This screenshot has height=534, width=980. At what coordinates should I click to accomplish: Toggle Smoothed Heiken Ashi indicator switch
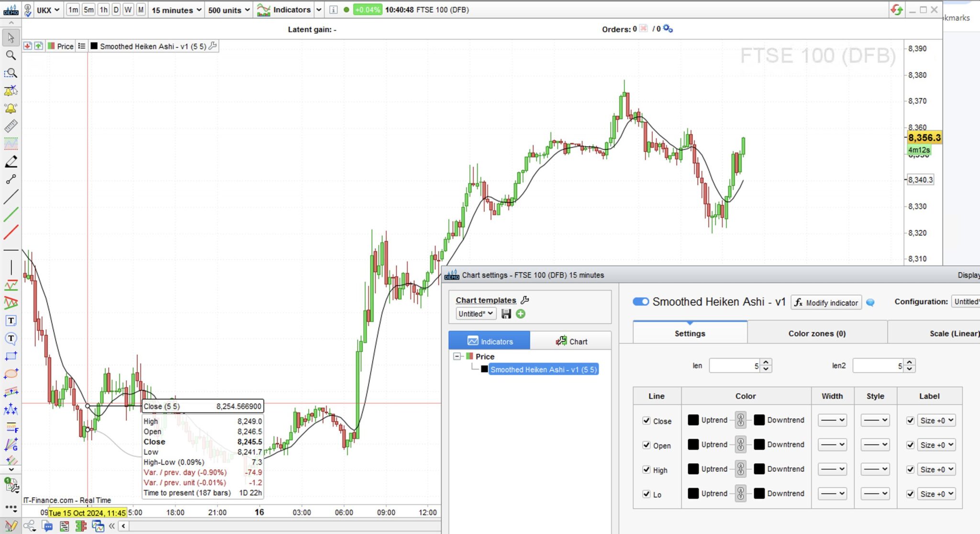coord(640,302)
